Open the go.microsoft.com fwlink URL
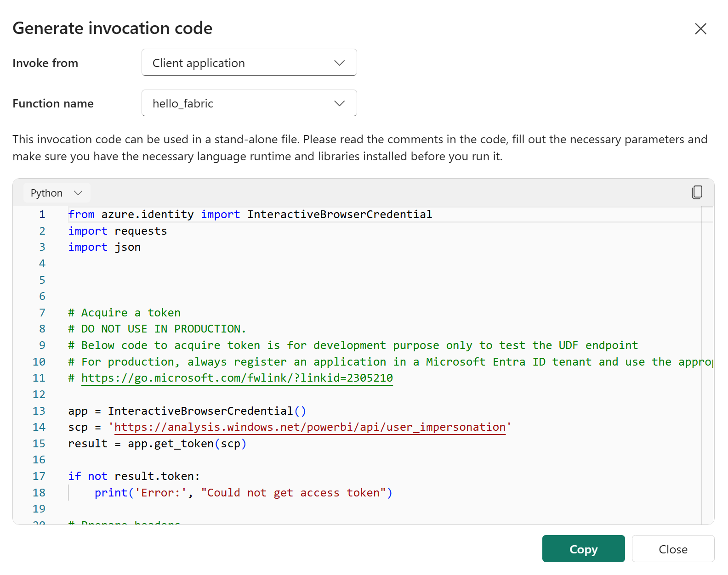Screen dimensions: 728x575 (237, 378)
